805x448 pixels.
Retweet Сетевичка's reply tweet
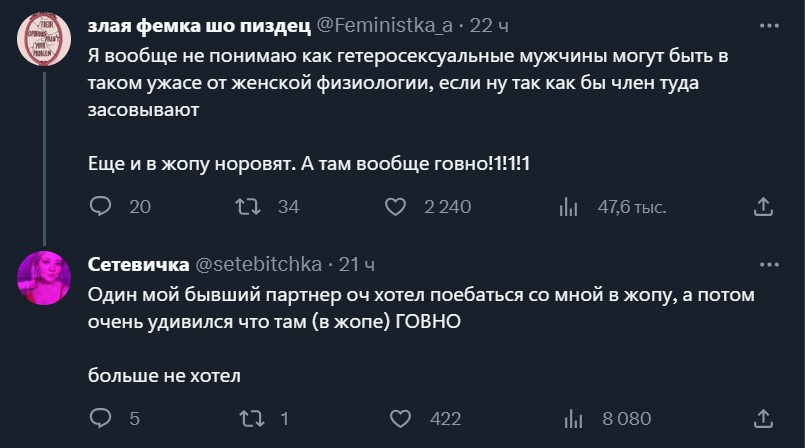point(246,418)
